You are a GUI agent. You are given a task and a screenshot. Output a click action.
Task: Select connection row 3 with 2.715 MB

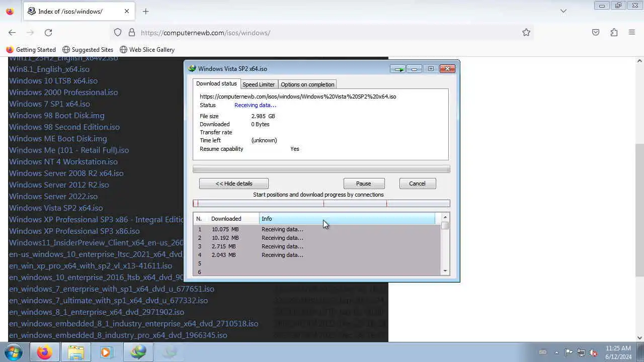317,246
